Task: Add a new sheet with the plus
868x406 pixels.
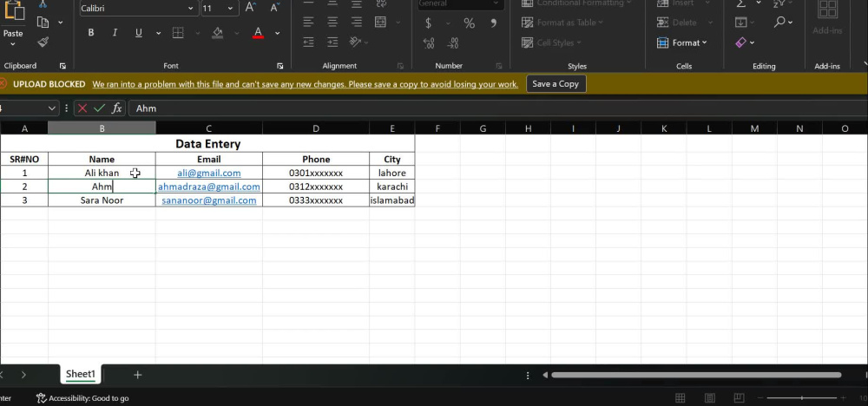Action: tap(137, 375)
